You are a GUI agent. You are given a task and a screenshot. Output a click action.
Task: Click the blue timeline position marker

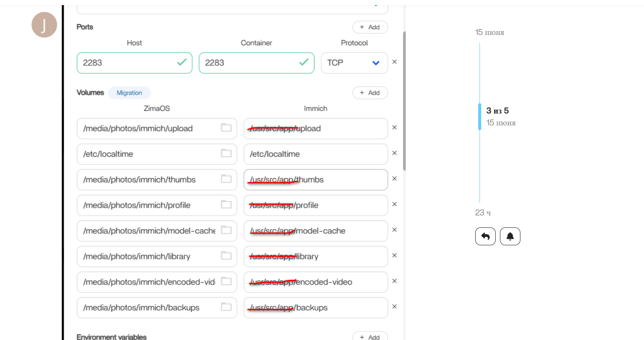tap(479, 116)
